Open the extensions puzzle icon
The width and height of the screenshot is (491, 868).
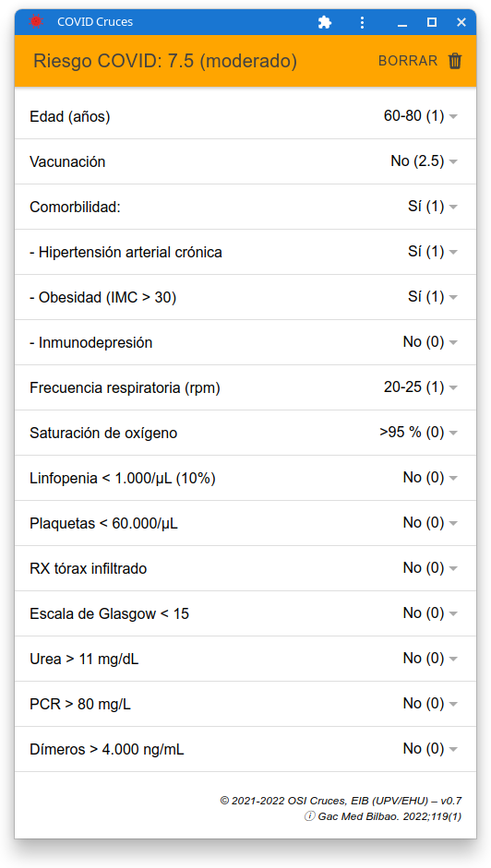(x=325, y=22)
